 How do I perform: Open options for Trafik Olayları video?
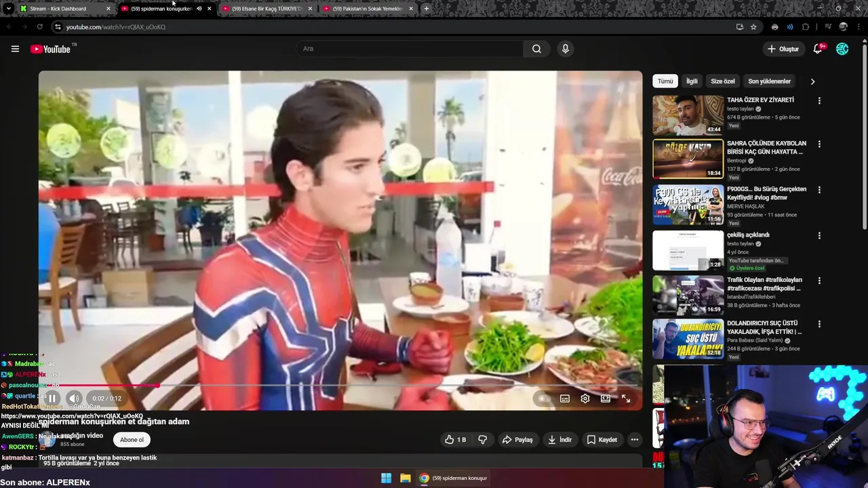click(819, 281)
